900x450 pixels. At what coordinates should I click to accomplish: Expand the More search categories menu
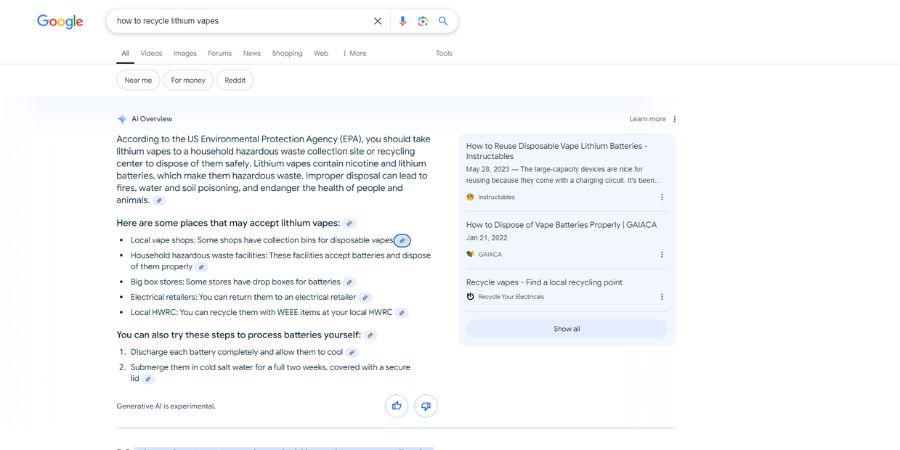pyautogui.click(x=354, y=53)
